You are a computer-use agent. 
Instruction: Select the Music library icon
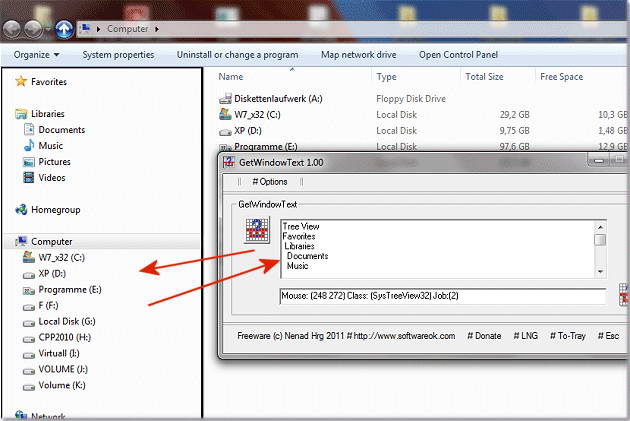click(29, 145)
